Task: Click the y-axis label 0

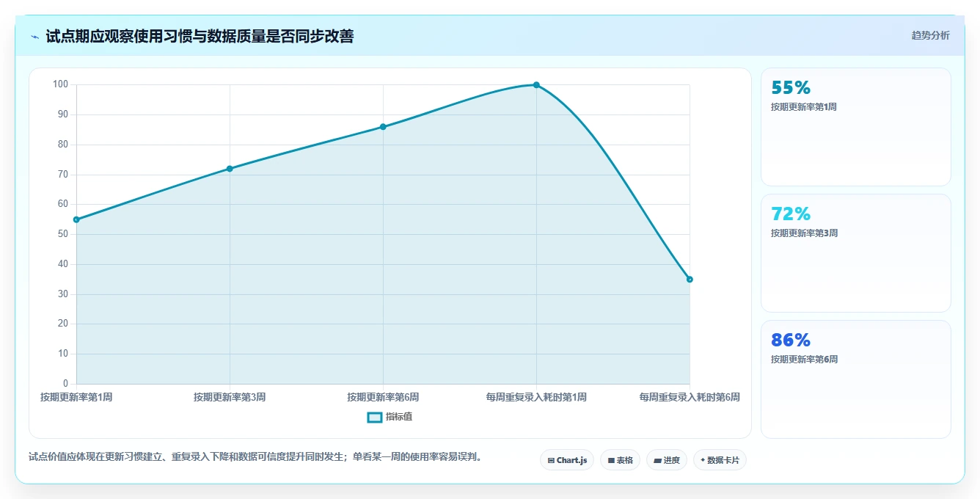Action: (x=65, y=384)
